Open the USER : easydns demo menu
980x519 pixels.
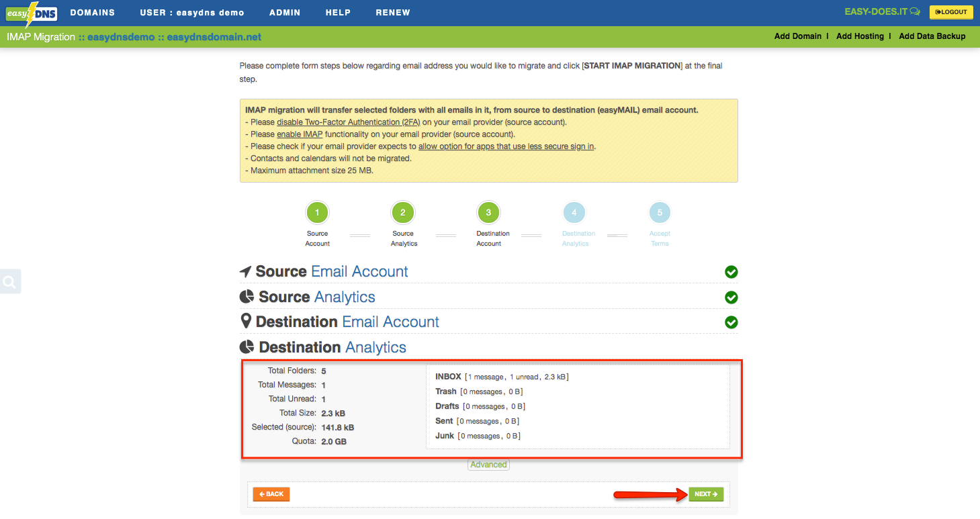click(x=192, y=13)
